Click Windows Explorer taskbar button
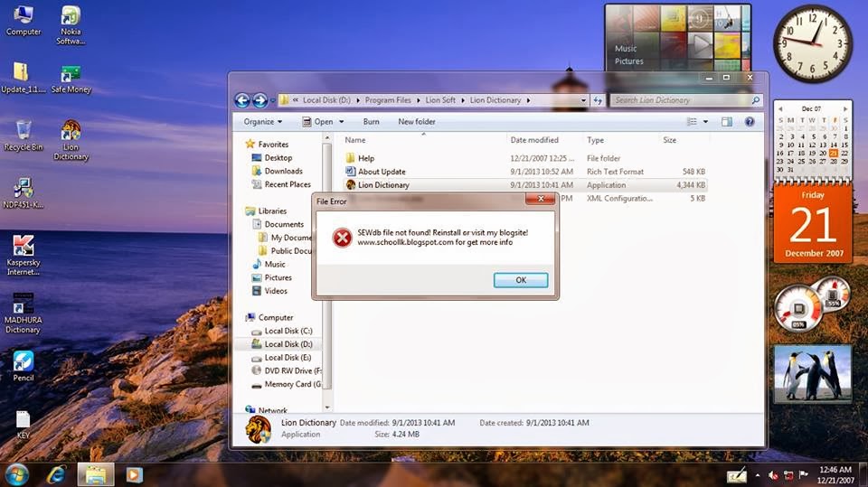The width and height of the screenshot is (868, 487). pos(96,475)
